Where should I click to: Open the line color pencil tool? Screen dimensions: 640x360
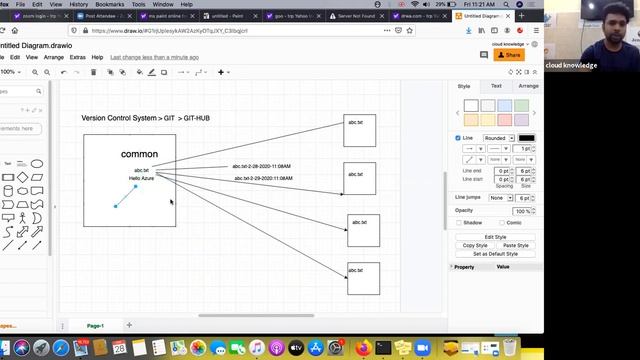[x=152, y=72]
